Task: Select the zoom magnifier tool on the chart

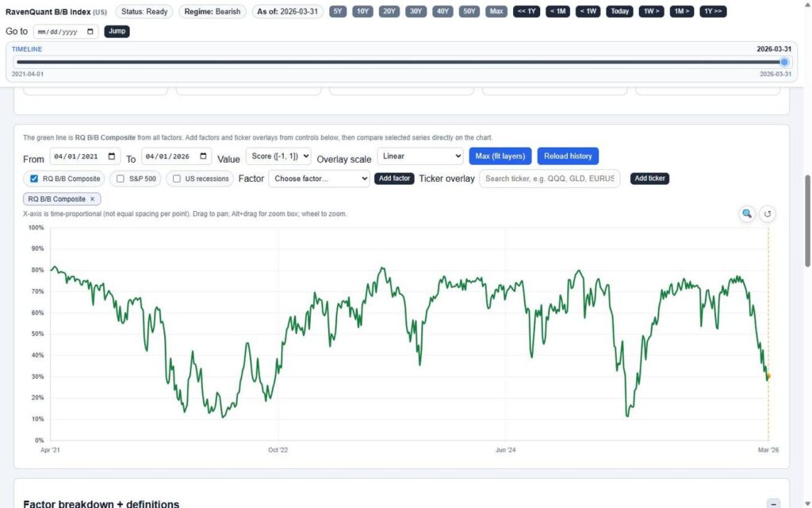Action: pos(746,214)
